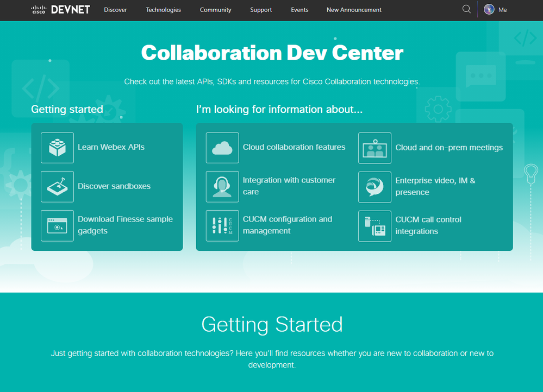Click the 'Getting started' panel heading
Viewport: 543px width, 392px height.
click(67, 109)
